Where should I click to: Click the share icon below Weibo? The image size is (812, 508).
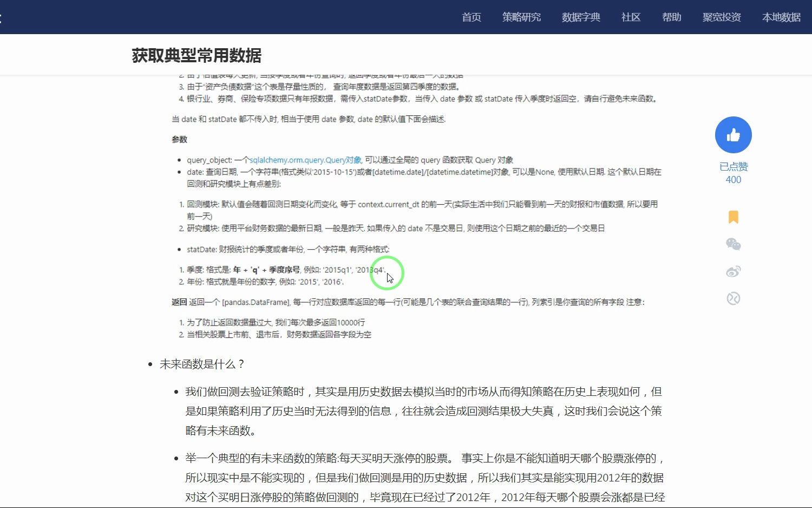[x=733, y=298]
